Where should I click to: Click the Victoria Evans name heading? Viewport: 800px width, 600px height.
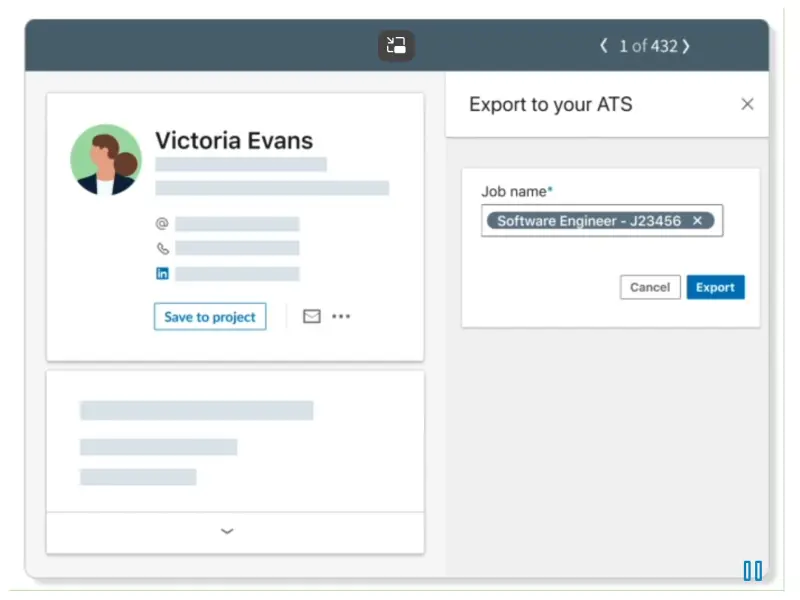pyautogui.click(x=234, y=140)
